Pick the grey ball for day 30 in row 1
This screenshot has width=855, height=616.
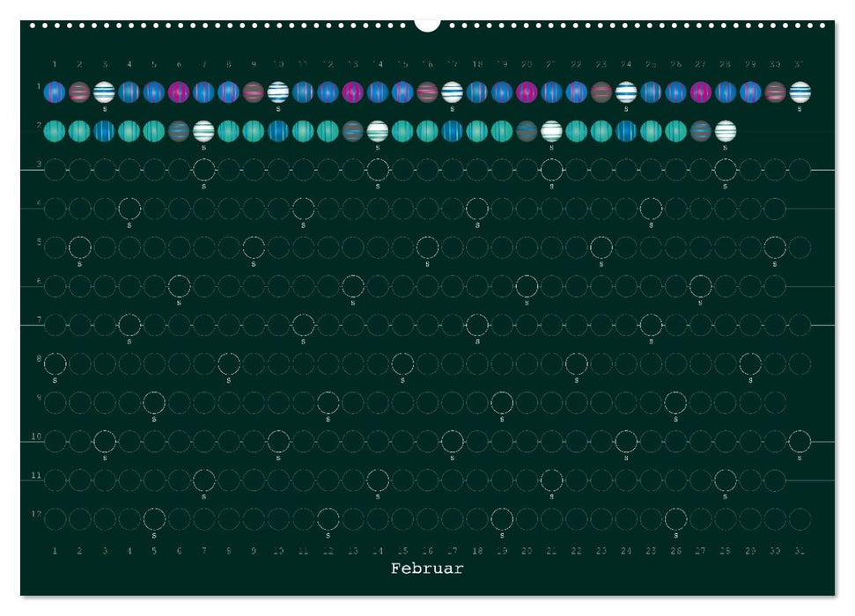tap(776, 92)
